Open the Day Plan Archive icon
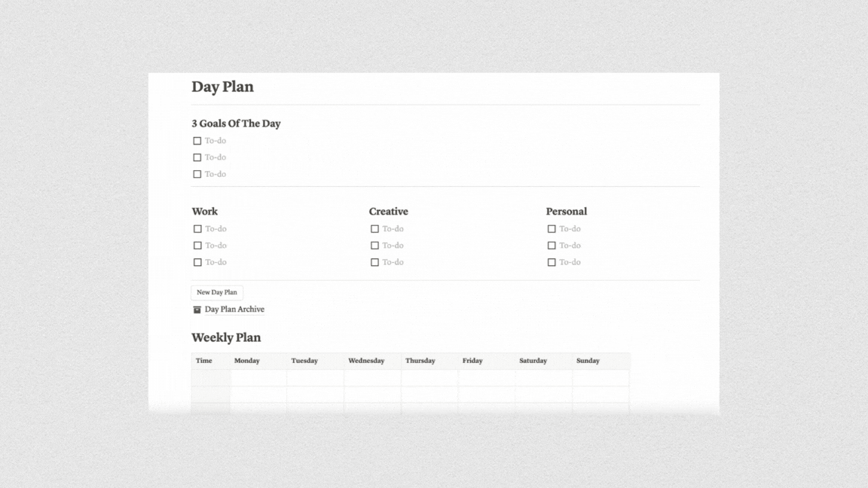 tap(197, 310)
